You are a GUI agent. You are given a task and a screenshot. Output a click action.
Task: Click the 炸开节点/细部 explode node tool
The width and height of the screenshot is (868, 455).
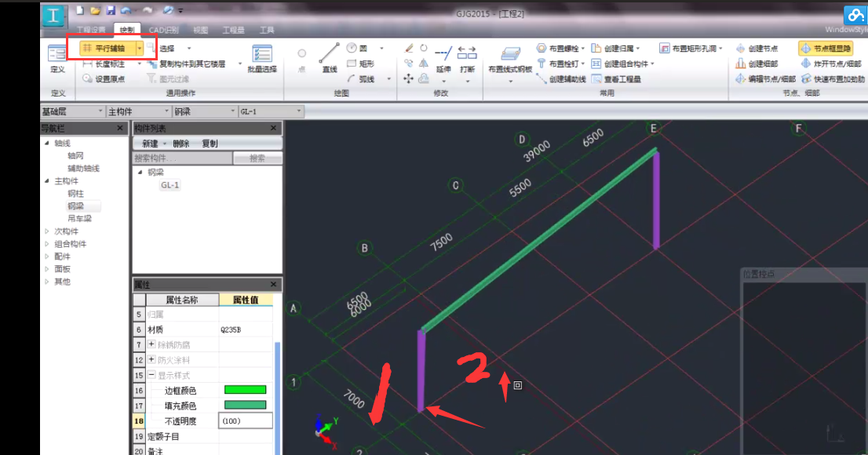831,64
